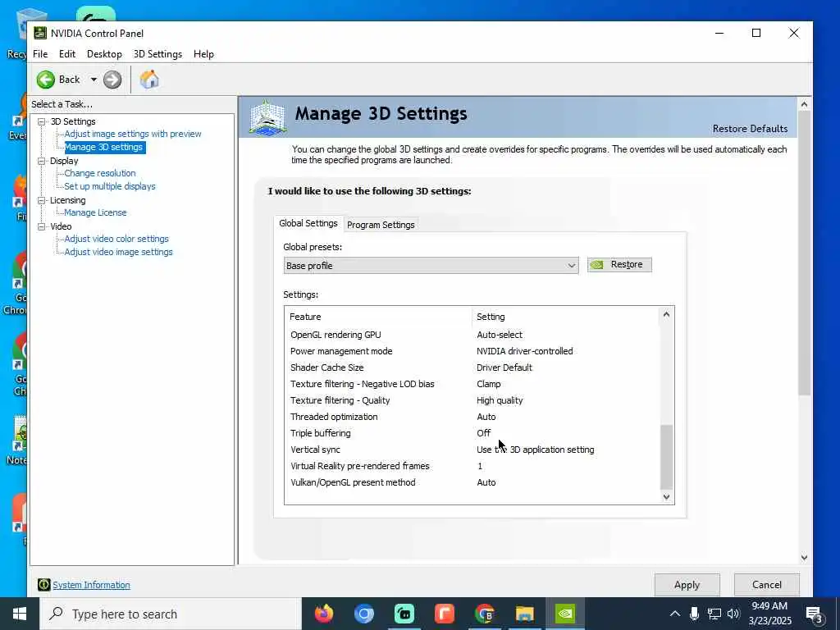The width and height of the screenshot is (840, 630).
Task: Select Manage 3D settings tree item
Action: pyautogui.click(x=104, y=148)
